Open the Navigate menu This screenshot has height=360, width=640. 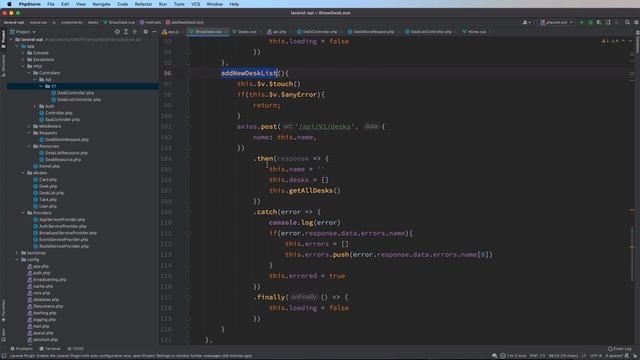click(x=101, y=4)
